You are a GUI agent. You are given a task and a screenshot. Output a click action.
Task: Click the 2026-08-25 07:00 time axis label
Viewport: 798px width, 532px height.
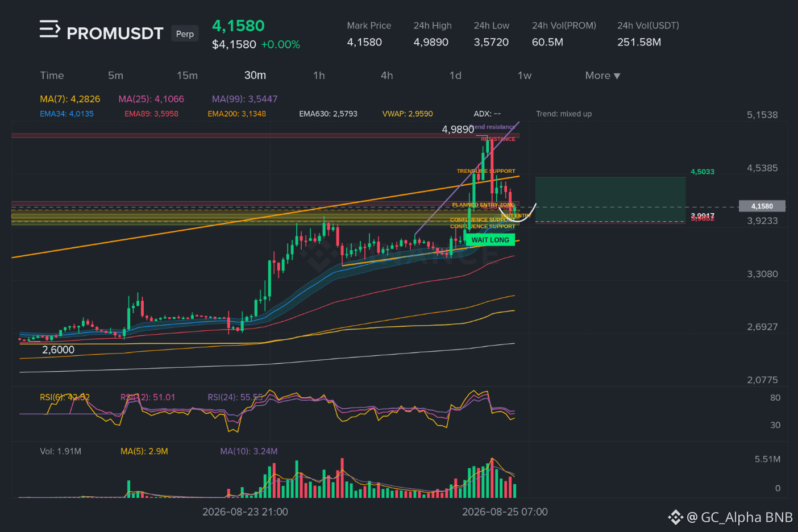(x=505, y=512)
